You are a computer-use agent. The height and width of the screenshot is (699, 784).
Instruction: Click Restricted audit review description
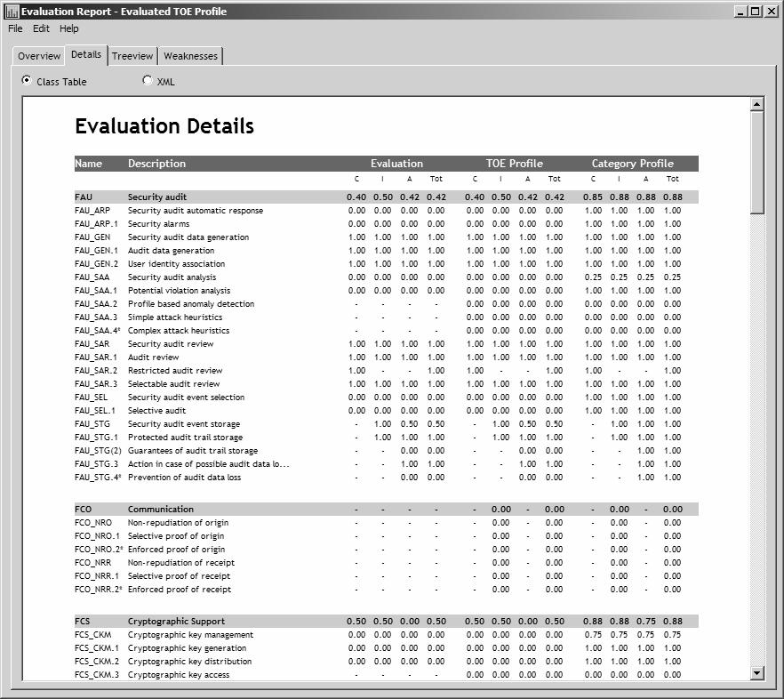pyautogui.click(x=175, y=371)
